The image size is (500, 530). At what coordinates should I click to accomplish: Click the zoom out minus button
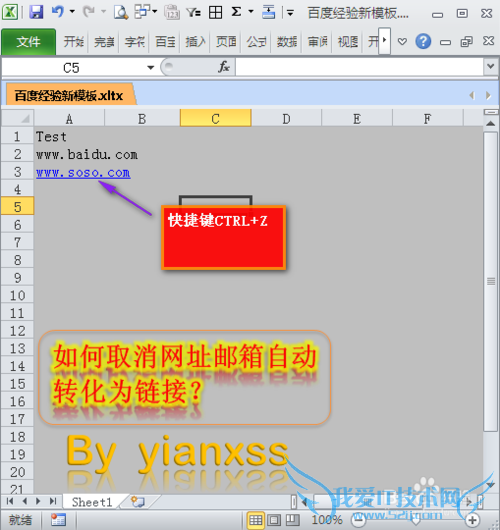click(x=358, y=520)
